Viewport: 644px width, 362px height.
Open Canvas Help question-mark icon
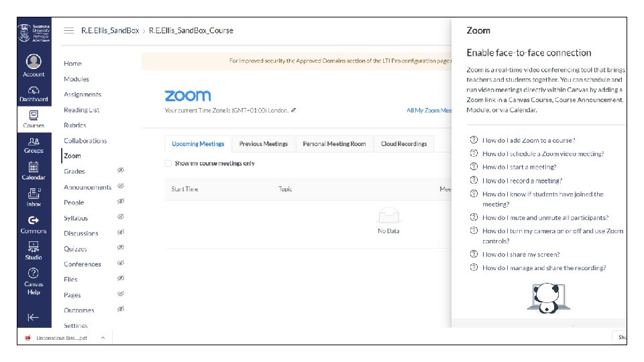34,273
